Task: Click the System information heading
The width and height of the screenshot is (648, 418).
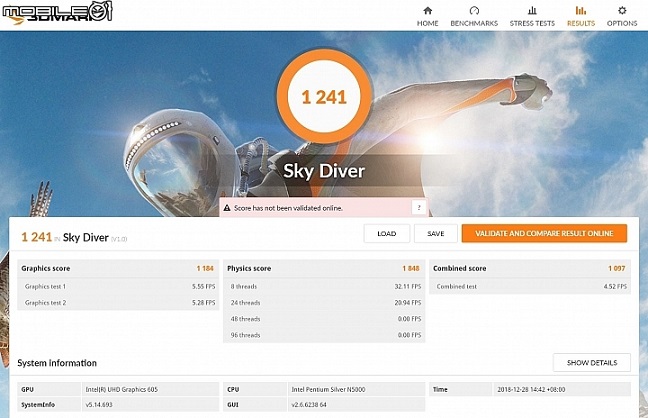Action: pos(57,363)
